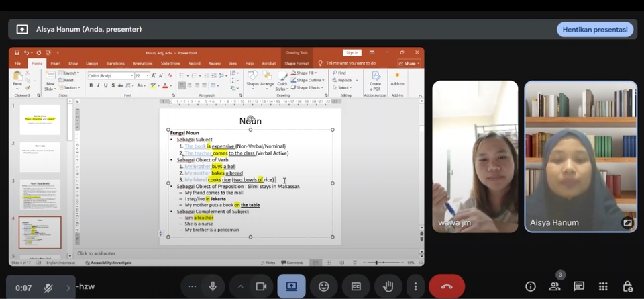This screenshot has height=299, width=644.
Task: Click the Share button in PowerPoint
Action: (x=408, y=63)
